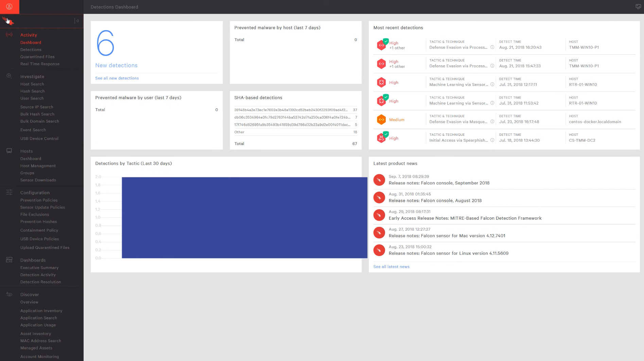The width and height of the screenshot is (644, 361).
Task: Open Prevention Policies under Configuration
Action: click(x=39, y=200)
